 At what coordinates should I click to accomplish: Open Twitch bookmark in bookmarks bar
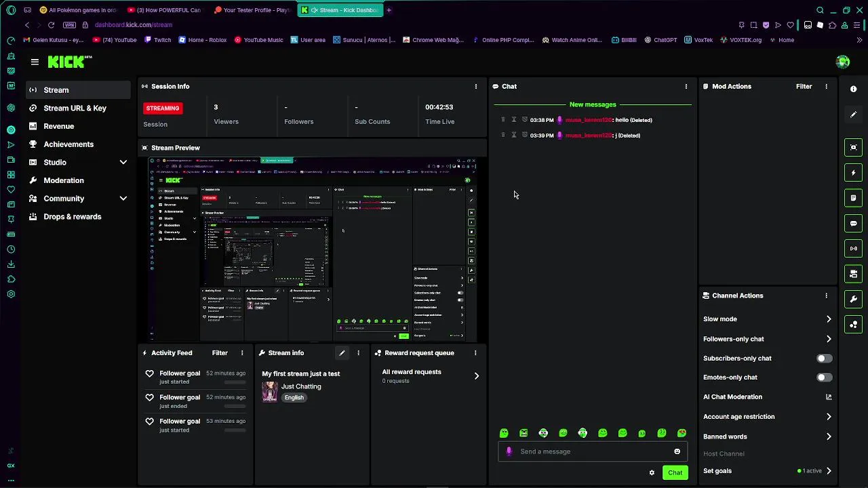coord(157,40)
